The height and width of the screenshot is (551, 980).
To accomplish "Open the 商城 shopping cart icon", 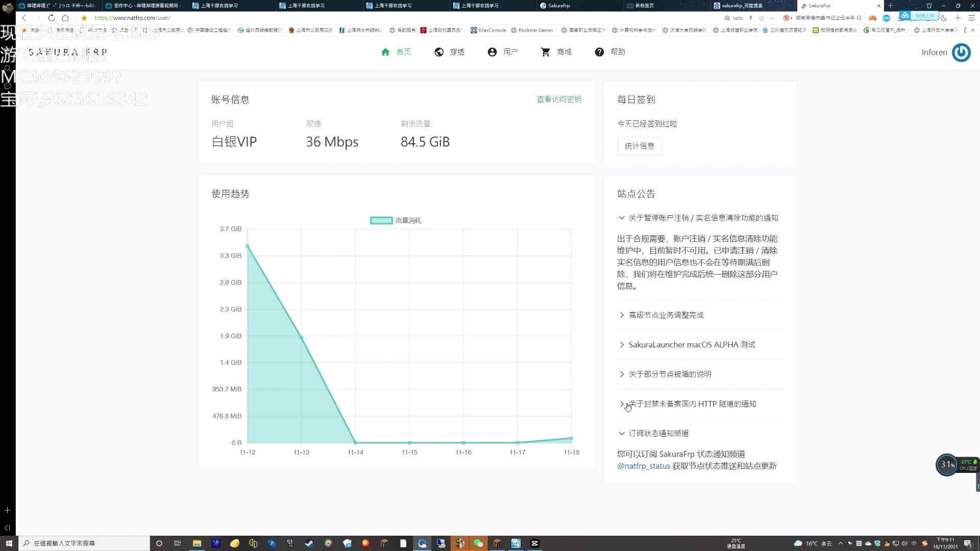I will pos(546,52).
